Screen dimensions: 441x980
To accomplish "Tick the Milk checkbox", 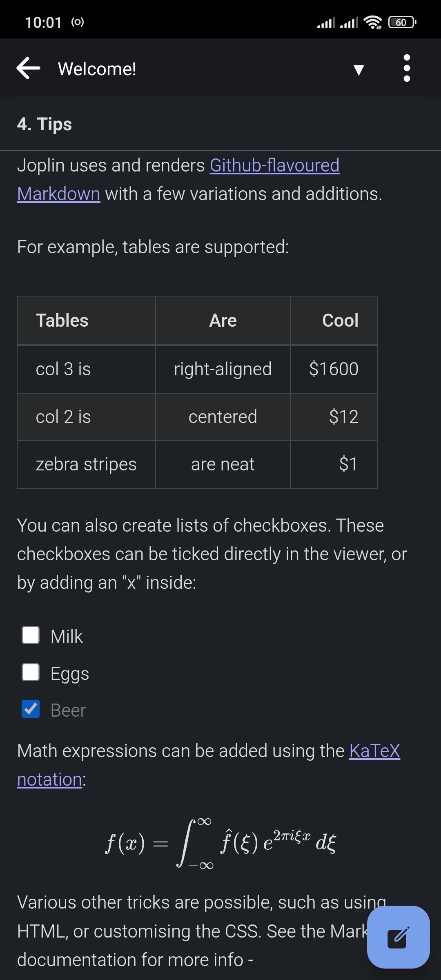I will pyautogui.click(x=31, y=635).
